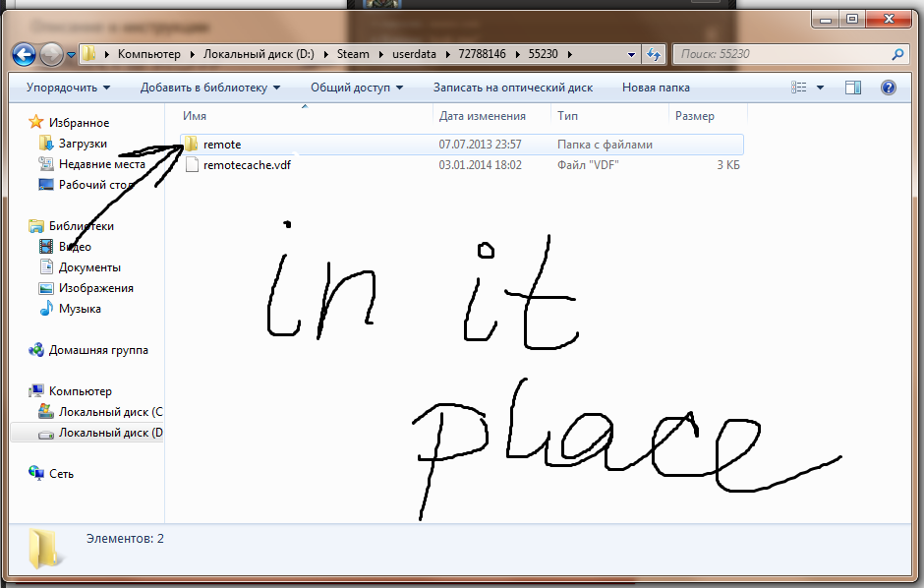924x588 pixels.
Task: Open the recent locations dropdown arrow
Action: coord(72,55)
